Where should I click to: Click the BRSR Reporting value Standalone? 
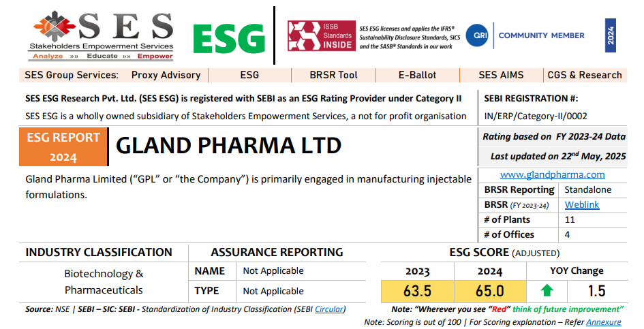coord(588,190)
